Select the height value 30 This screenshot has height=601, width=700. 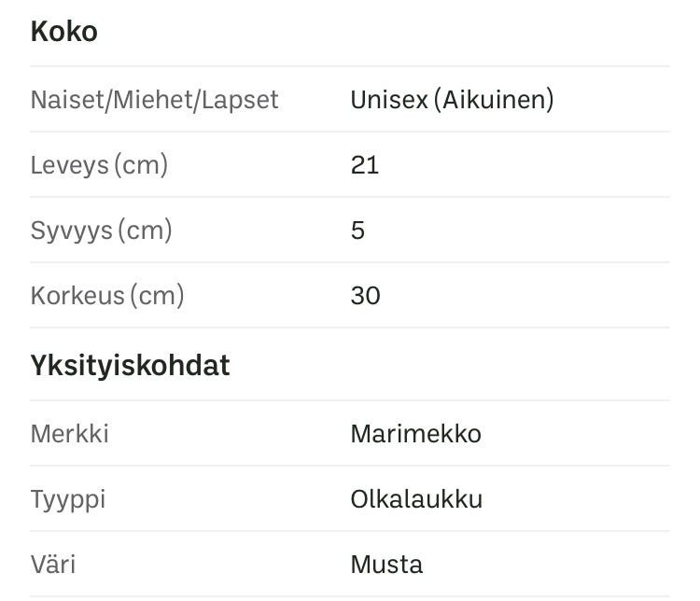[366, 296]
